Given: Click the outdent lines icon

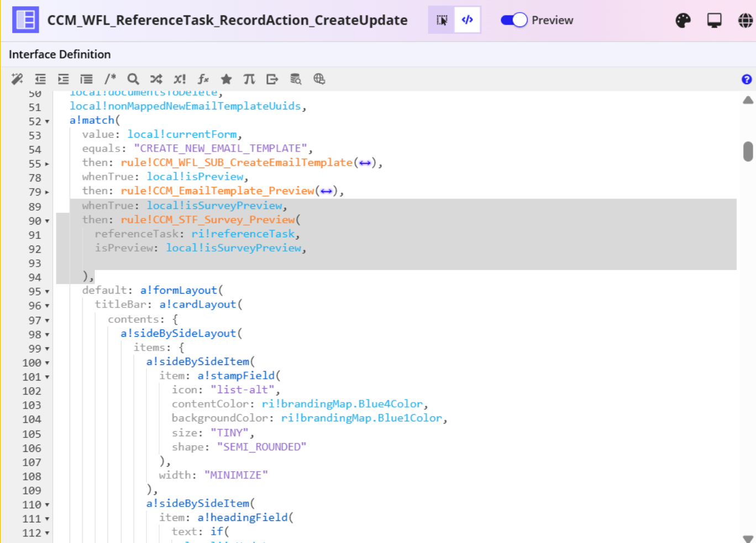Looking at the screenshot, I should (x=40, y=79).
